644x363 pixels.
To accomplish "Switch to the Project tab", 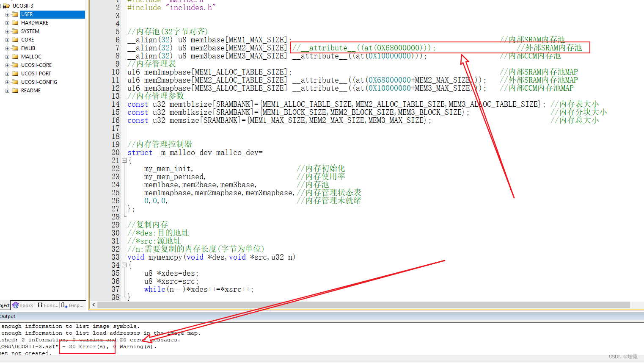I will click(x=5, y=305).
